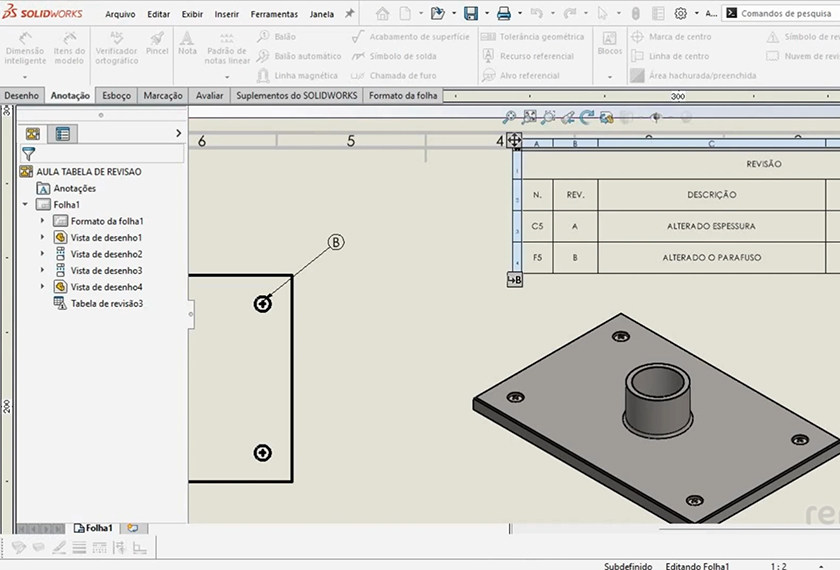Open the Save button dropdown arrow

click(485, 14)
